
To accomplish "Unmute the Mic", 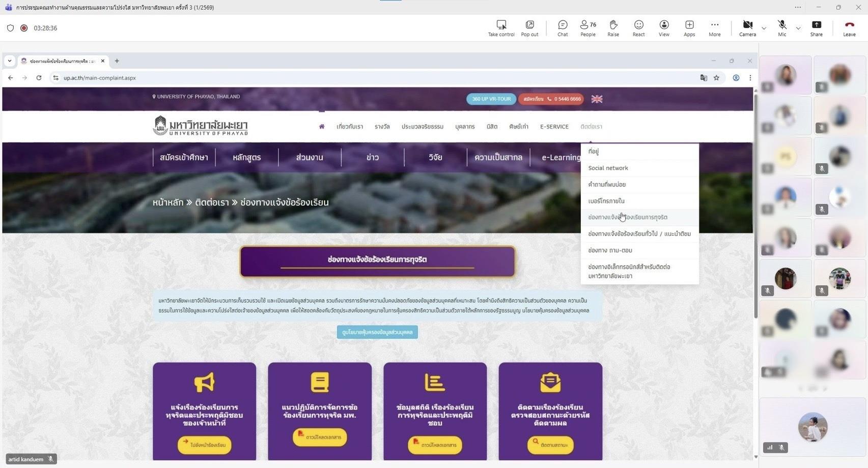I will coord(782,28).
